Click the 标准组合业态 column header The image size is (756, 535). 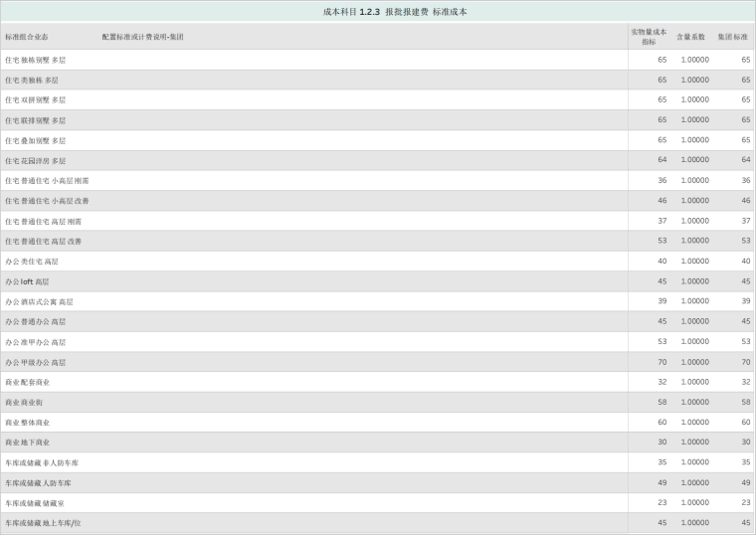27,37
